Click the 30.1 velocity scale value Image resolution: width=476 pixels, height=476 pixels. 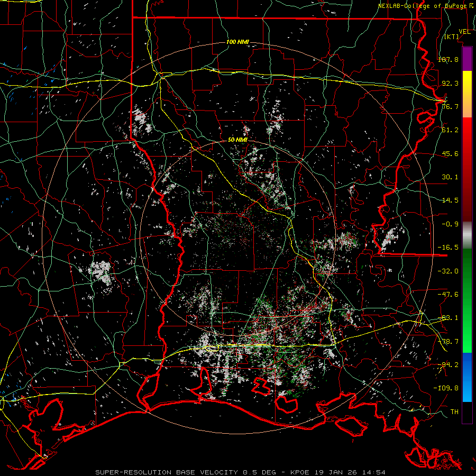450,177
